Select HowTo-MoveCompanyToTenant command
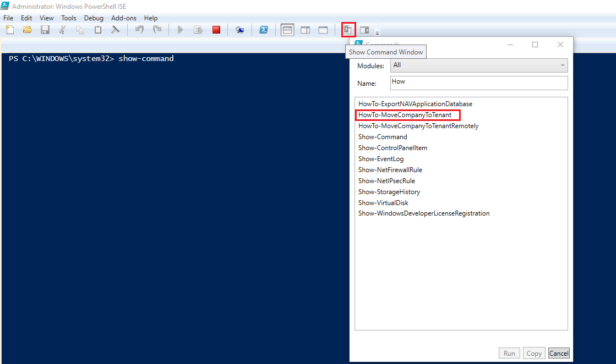The width and height of the screenshot is (616, 364). click(x=405, y=115)
